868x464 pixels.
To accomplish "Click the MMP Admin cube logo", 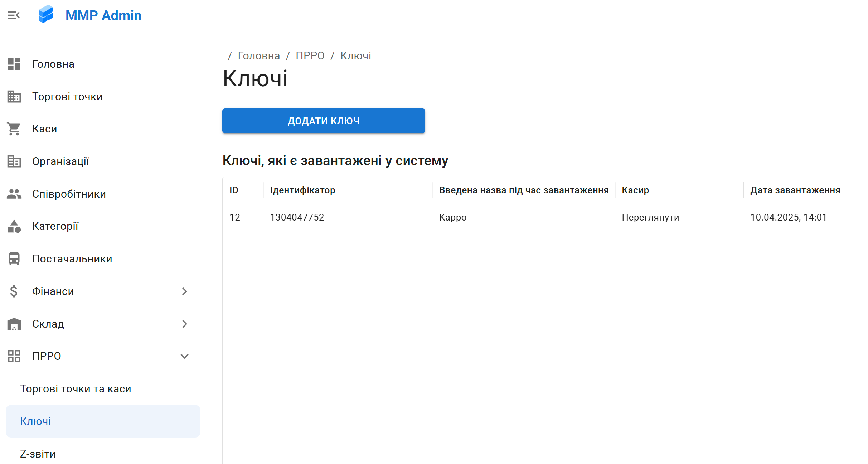I will tap(46, 15).
